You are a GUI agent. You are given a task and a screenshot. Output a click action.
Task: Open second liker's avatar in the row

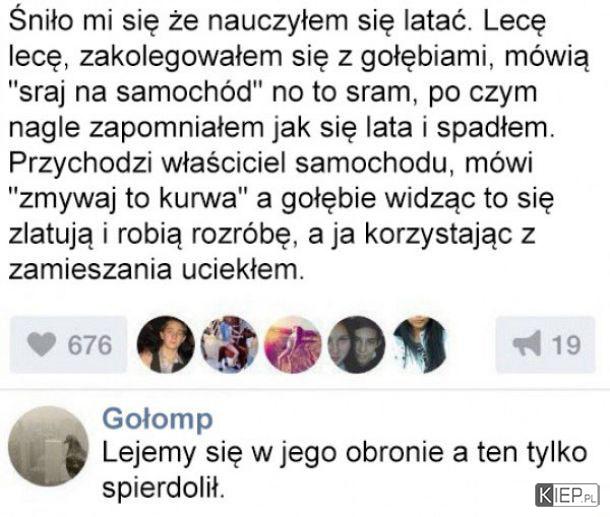click(x=230, y=344)
